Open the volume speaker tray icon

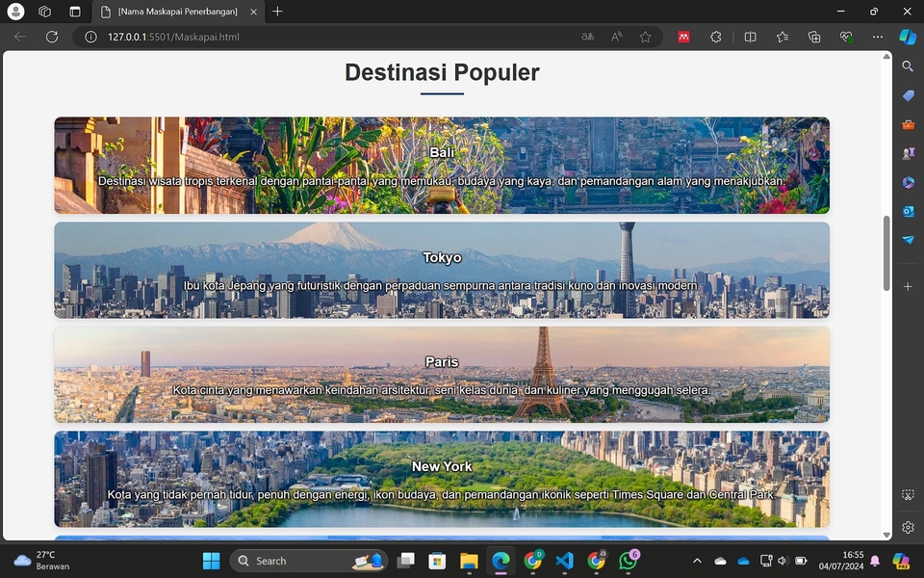(x=783, y=561)
